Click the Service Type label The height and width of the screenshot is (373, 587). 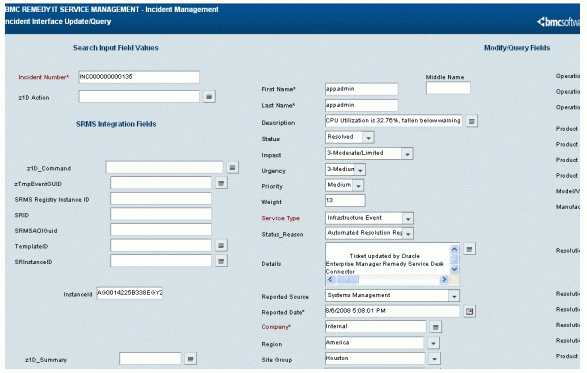pos(280,218)
